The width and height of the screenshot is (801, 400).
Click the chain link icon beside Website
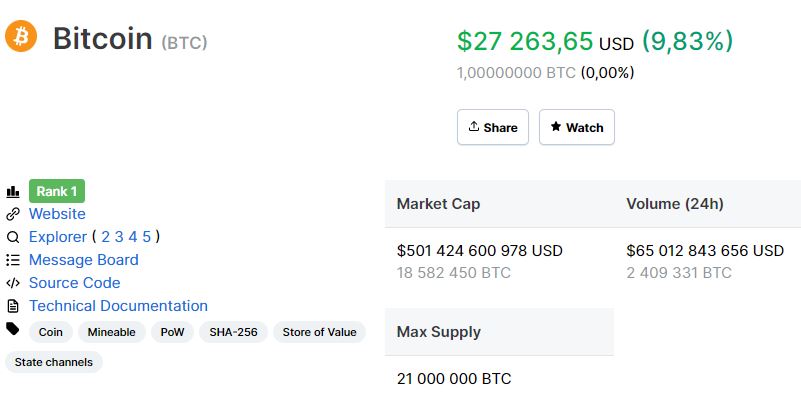click(13, 214)
